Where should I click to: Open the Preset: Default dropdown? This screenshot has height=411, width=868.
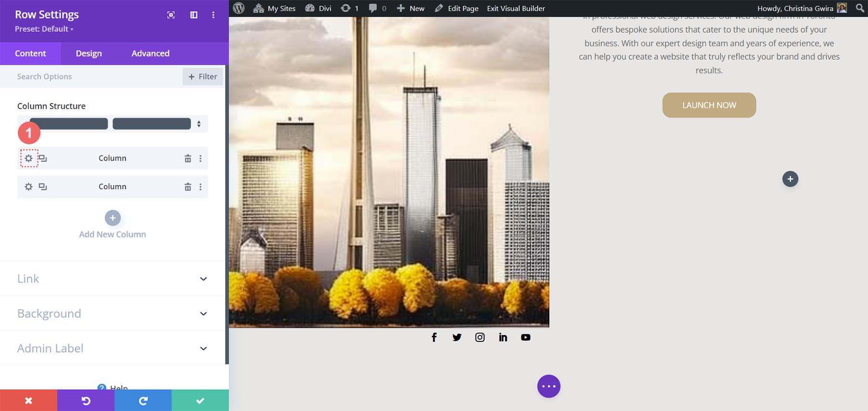click(x=44, y=29)
